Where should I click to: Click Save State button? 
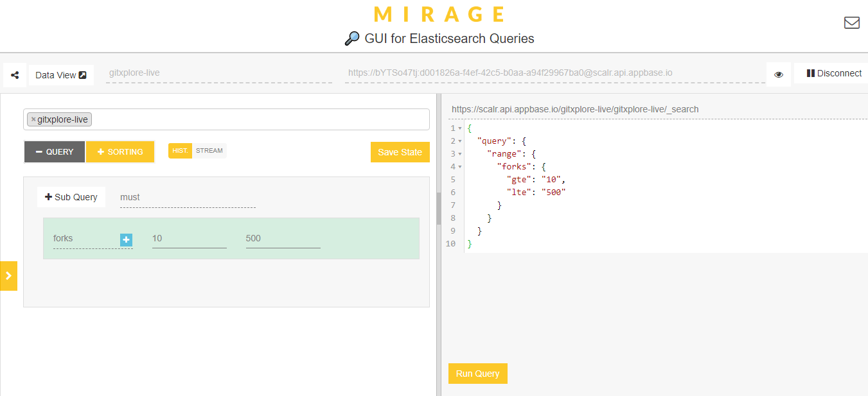(x=400, y=152)
